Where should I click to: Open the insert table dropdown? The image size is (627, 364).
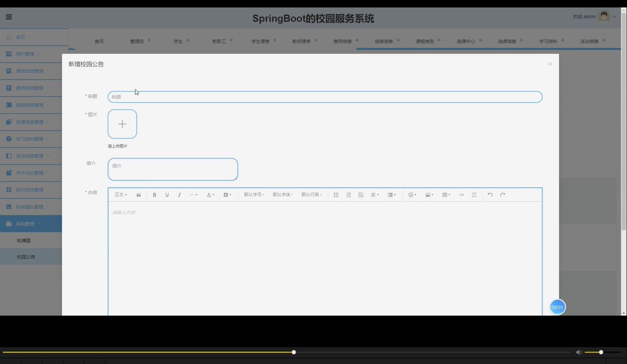446,195
